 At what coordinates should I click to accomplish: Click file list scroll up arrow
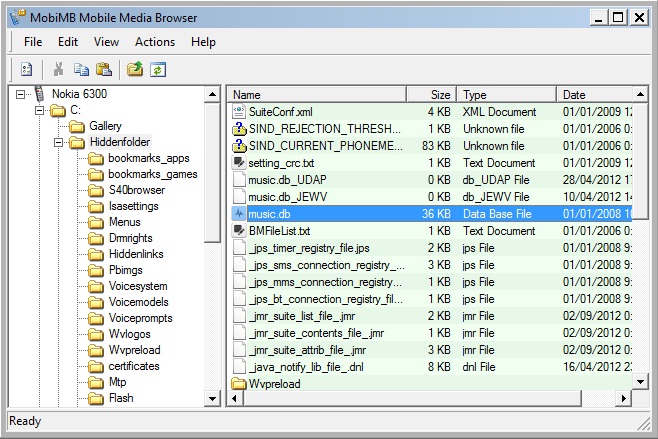640,94
